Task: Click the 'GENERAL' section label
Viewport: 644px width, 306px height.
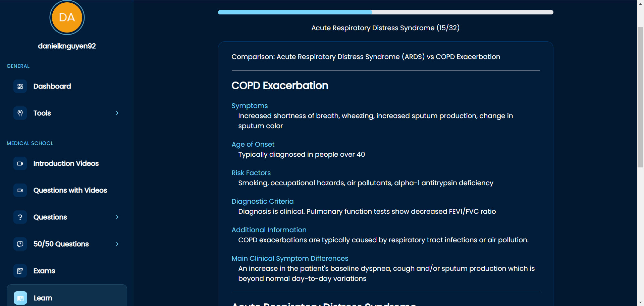Action: tap(18, 66)
